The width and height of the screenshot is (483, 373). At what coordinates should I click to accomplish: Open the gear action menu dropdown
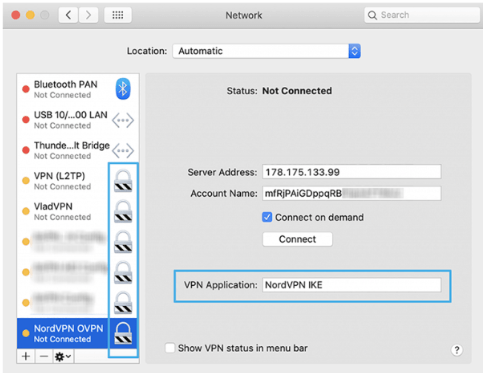pos(63,357)
